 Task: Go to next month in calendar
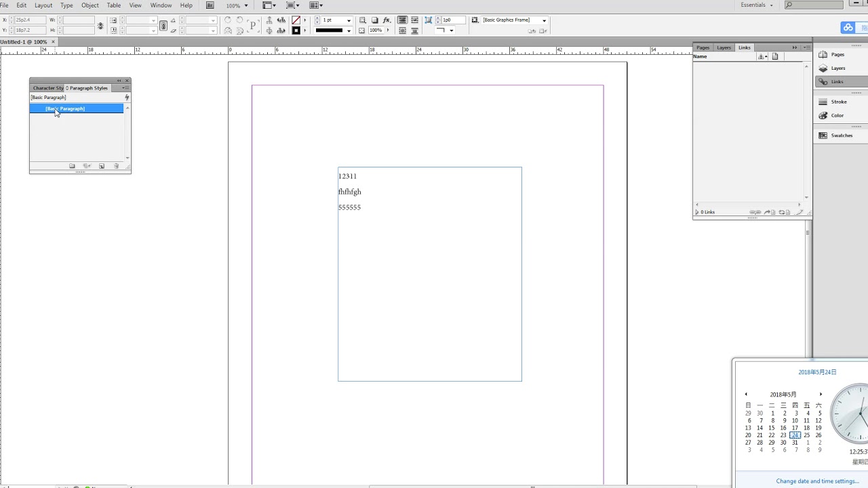(821, 394)
